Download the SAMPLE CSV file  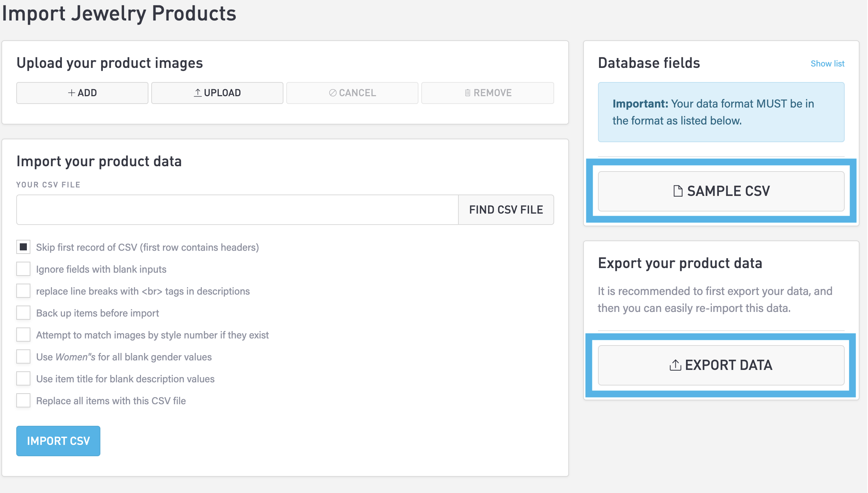721,191
